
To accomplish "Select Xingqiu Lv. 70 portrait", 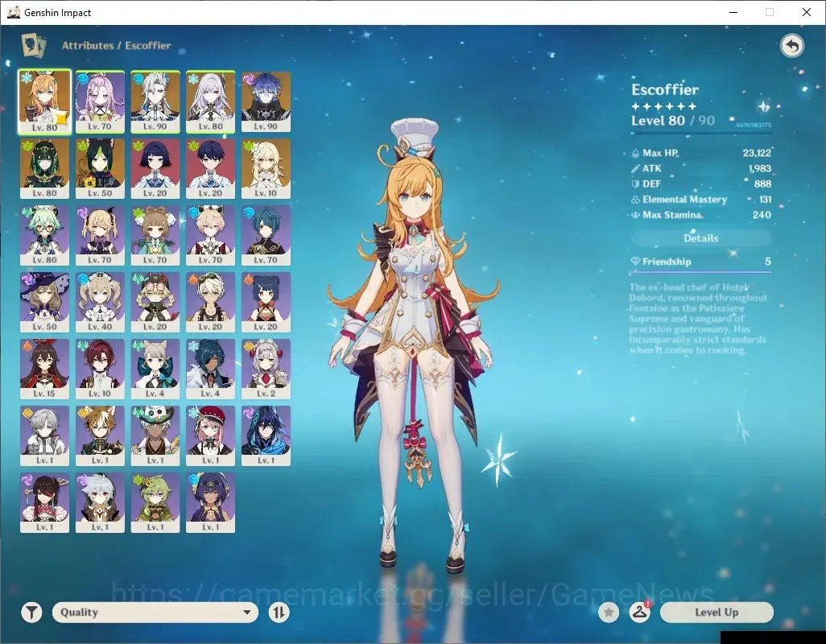I will tap(266, 235).
